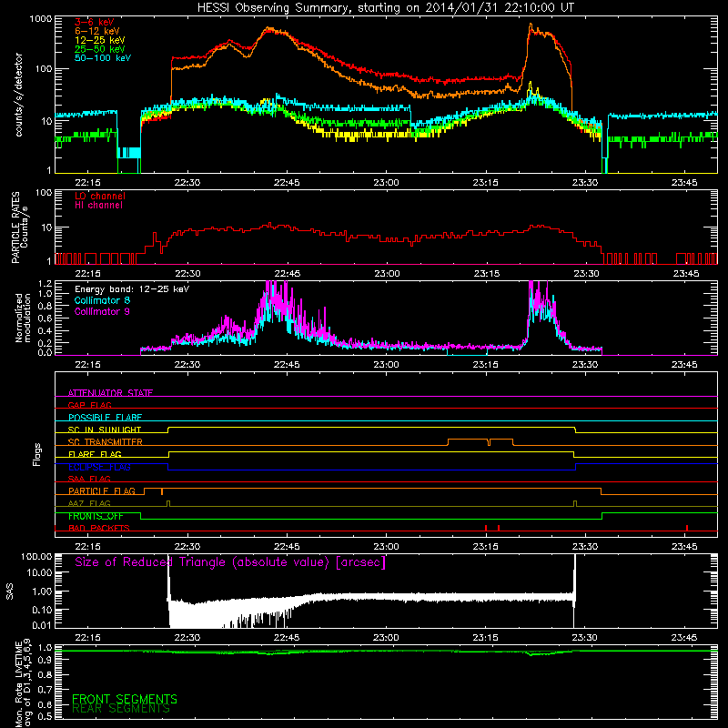Viewport: 728px width, 728px height.
Task: Click the 22:15 tick on the counts plot
Action: click(87, 183)
